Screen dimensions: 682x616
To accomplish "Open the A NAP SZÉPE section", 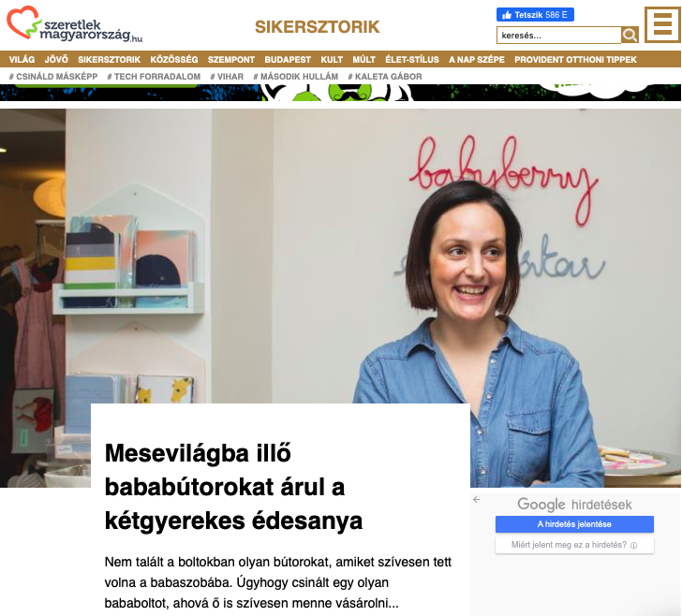I will 477,60.
